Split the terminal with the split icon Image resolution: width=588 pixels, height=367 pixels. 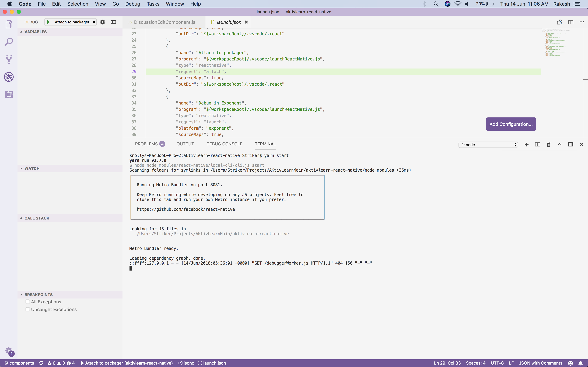(x=537, y=144)
